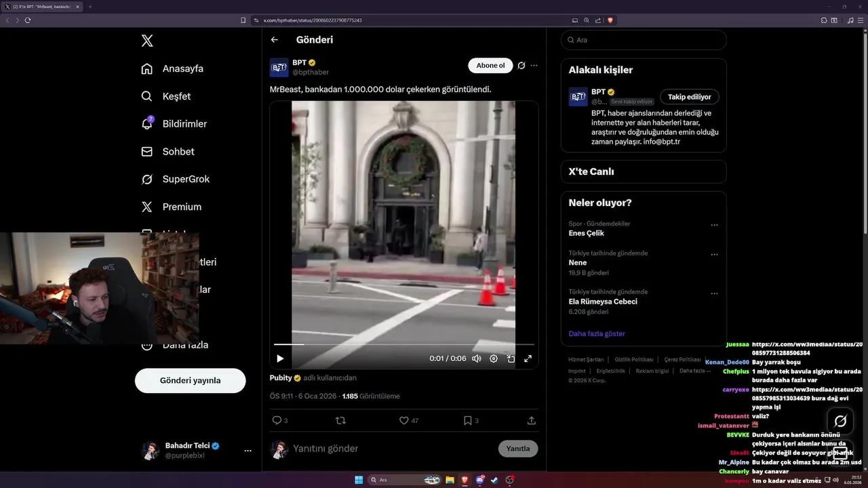Open Steam from the taskbar
The width and height of the screenshot is (868, 488).
[x=495, y=480]
